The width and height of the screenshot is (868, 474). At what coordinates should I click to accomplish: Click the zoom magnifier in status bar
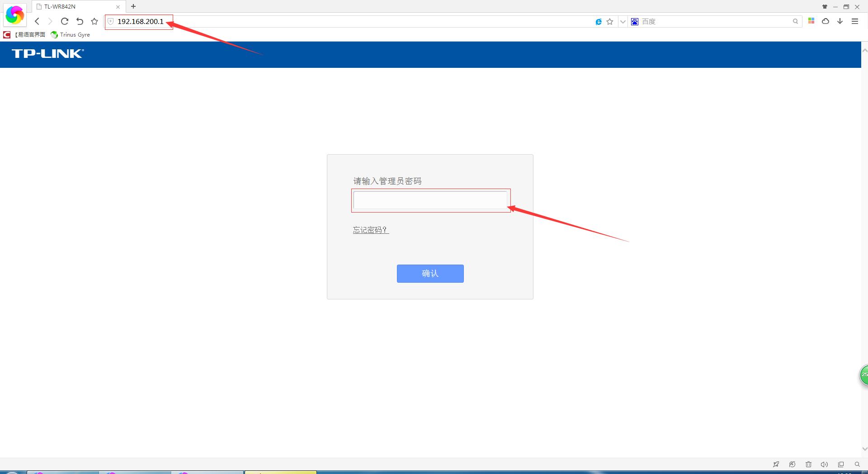point(857,465)
